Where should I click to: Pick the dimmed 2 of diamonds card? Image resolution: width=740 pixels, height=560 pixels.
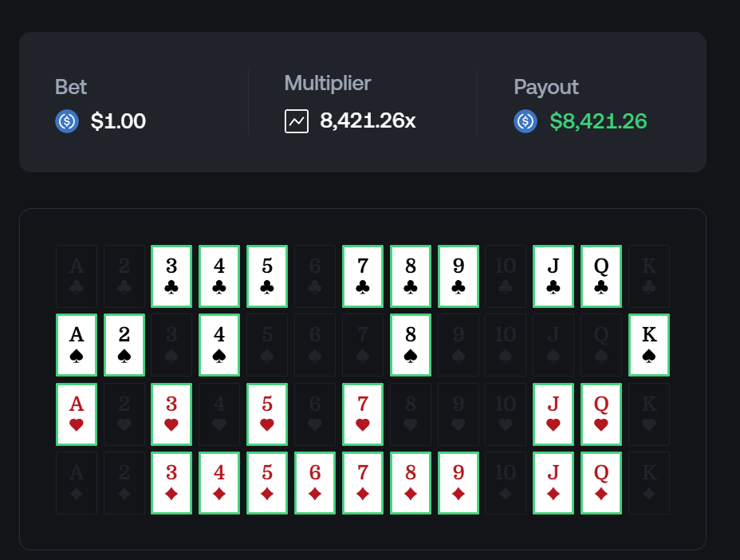tap(124, 483)
